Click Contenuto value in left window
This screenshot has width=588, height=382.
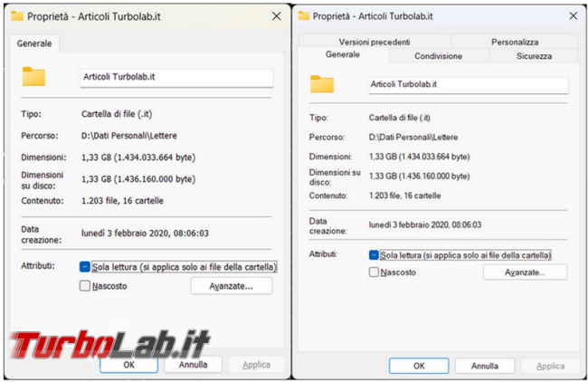click(122, 200)
